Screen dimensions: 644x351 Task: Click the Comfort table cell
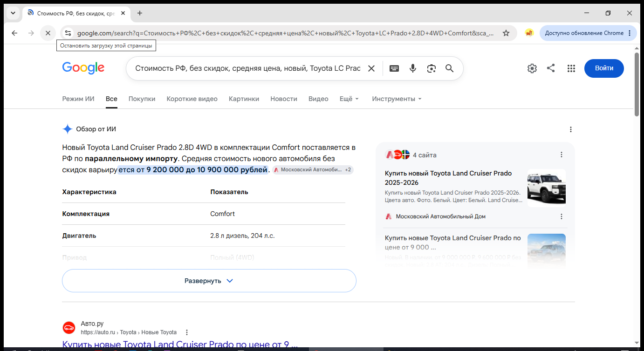[223, 214]
